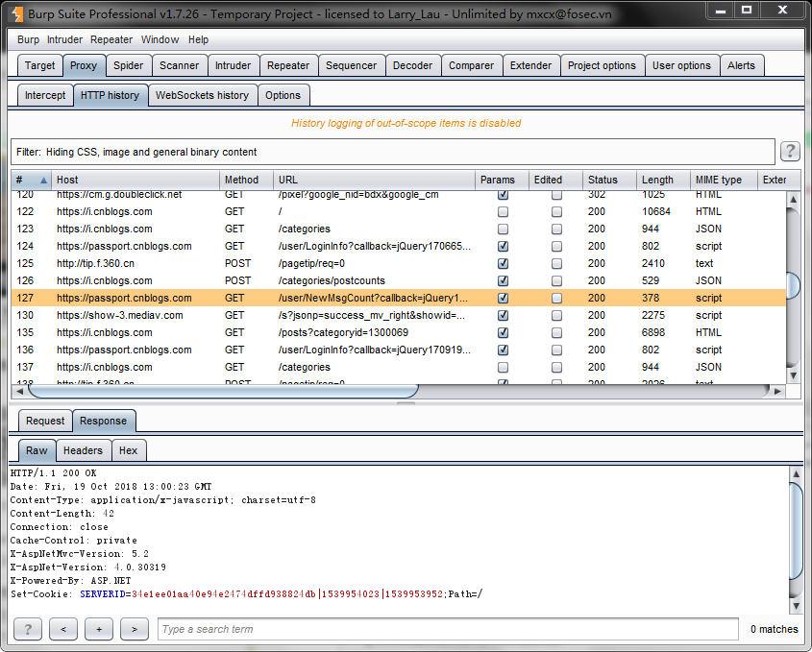Open the WebSockets history sub-tab
Viewport: 812px width, 652px height.
pyautogui.click(x=203, y=95)
